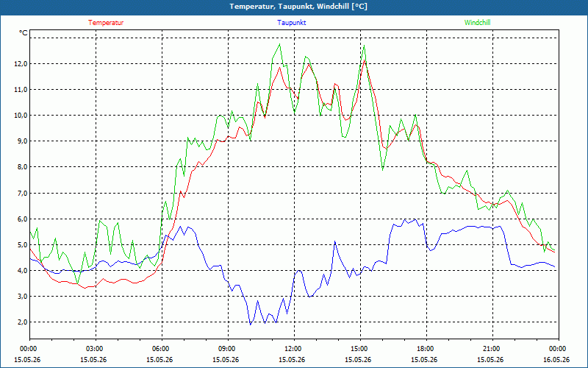Viewport: 588px width, 368px height.
Task: Click the 18:00 time label on the x-axis
Action: [426, 349]
